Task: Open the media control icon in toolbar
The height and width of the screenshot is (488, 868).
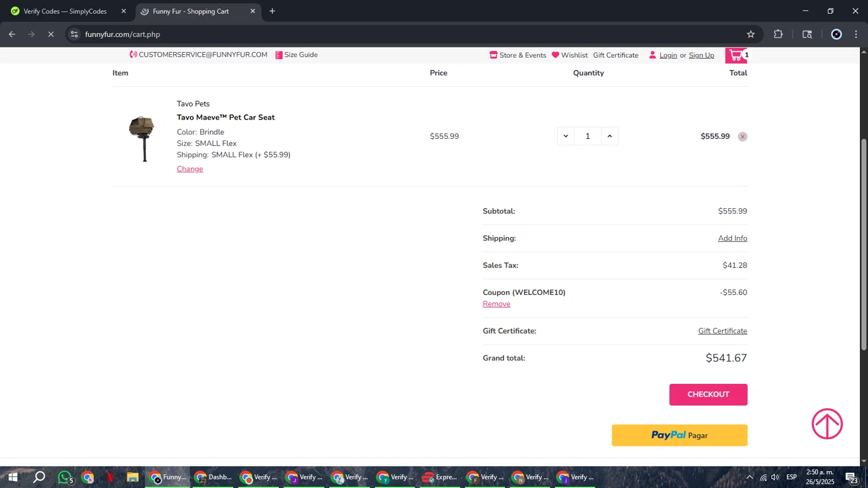Action: 807,34
